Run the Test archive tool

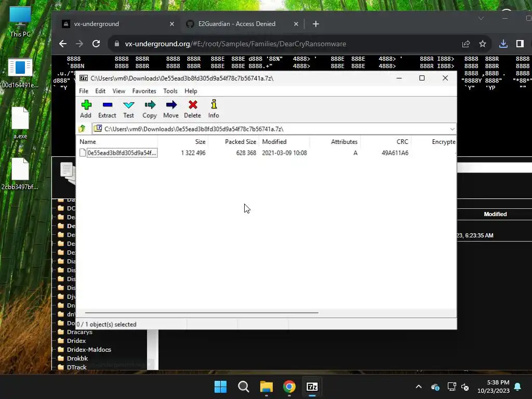(129, 109)
